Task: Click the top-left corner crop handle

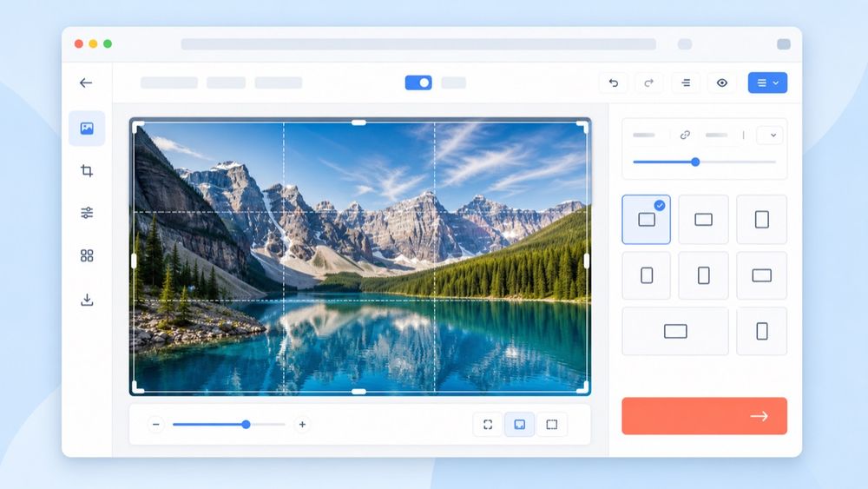Action: (137, 126)
